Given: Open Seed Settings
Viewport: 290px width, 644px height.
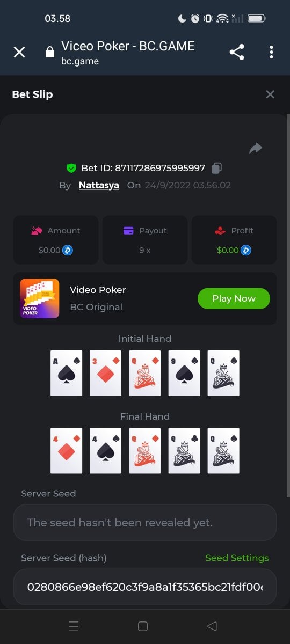Looking at the screenshot, I should (237, 558).
